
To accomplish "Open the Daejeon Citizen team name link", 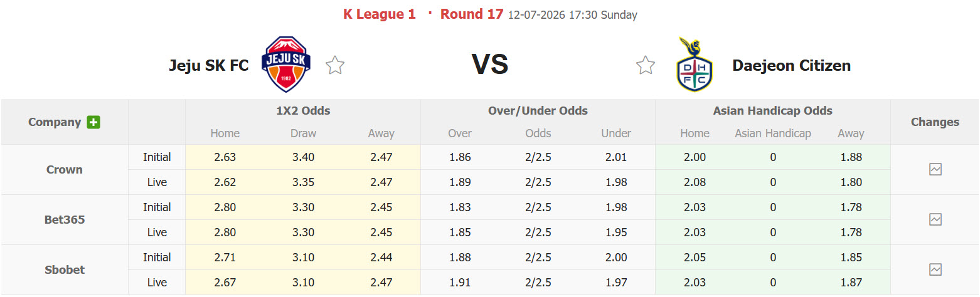I will pyautogui.click(x=792, y=65).
